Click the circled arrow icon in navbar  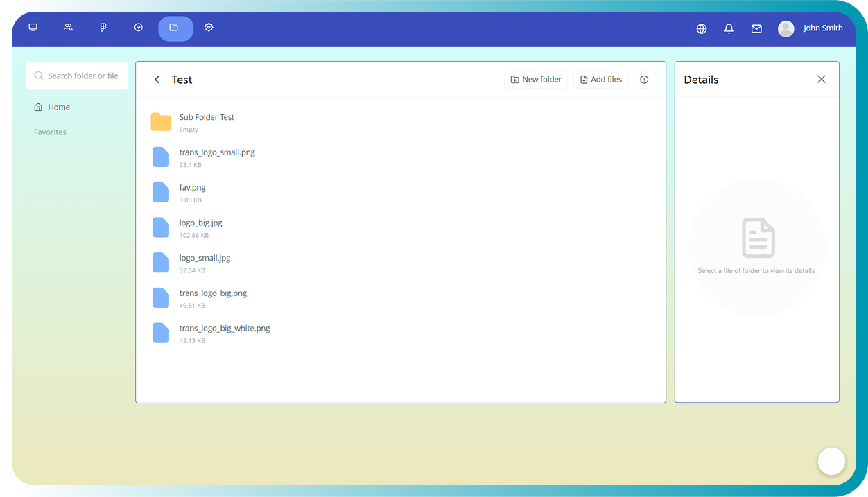click(x=139, y=28)
